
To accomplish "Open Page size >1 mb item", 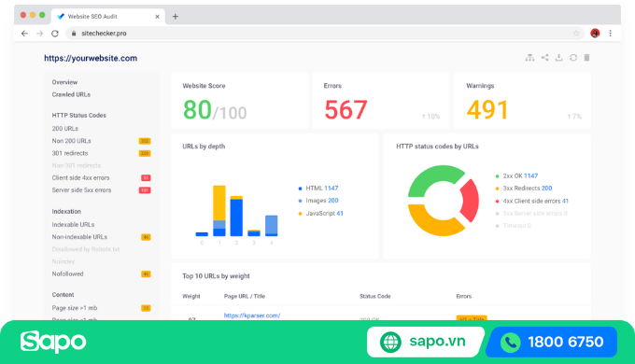I will (75, 308).
